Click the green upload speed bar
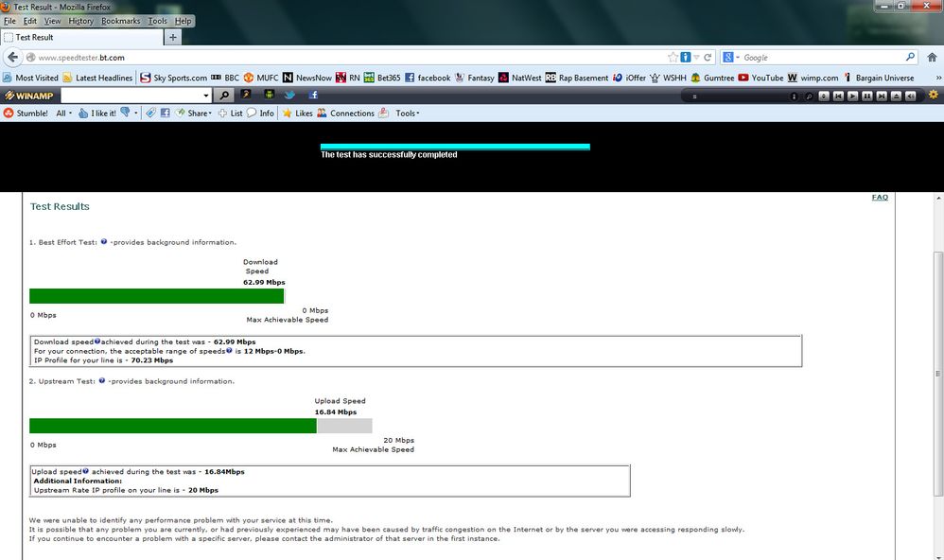Image resolution: width=944 pixels, height=560 pixels. (x=173, y=426)
